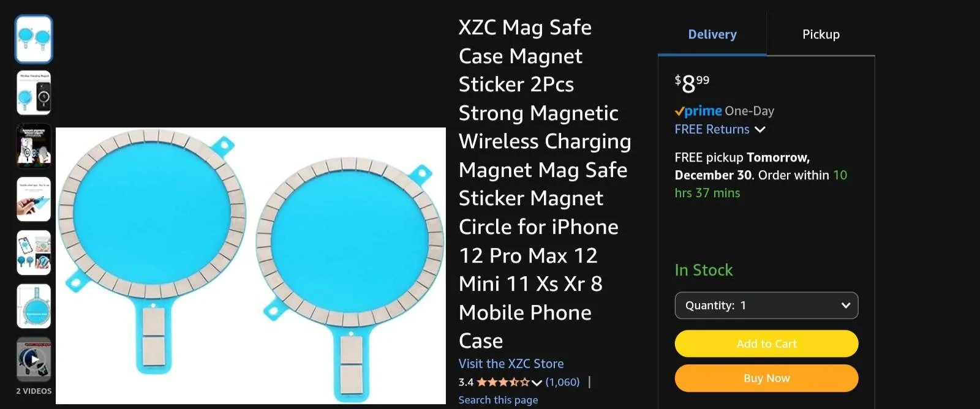
Task: Open the alignment-guide instruction thumbnail
Action: [x=33, y=145]
